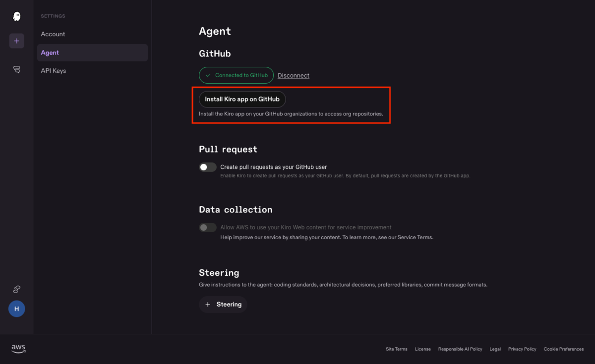Click Install Kiro app on GitHub

pos(242,99)
